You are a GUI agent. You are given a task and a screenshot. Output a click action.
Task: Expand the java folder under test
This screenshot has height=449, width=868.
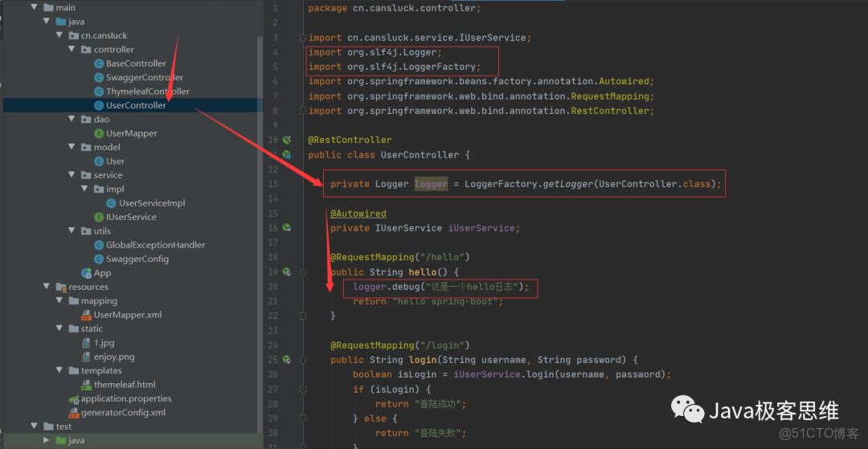pyautogui.click(x=47, y=440)
